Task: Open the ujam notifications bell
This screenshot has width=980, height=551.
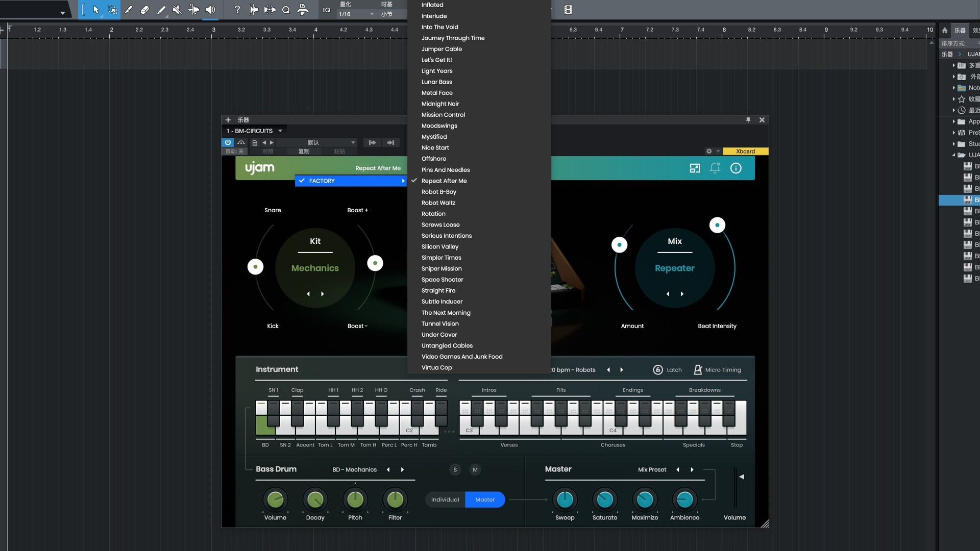Action: 715,168
